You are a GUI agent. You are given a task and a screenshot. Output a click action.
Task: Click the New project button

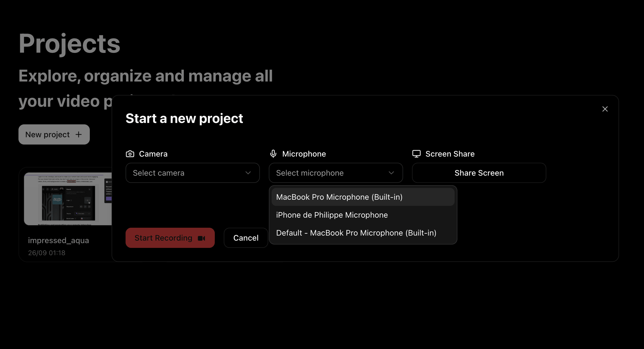pyautogui.click(x=54, y=134)
